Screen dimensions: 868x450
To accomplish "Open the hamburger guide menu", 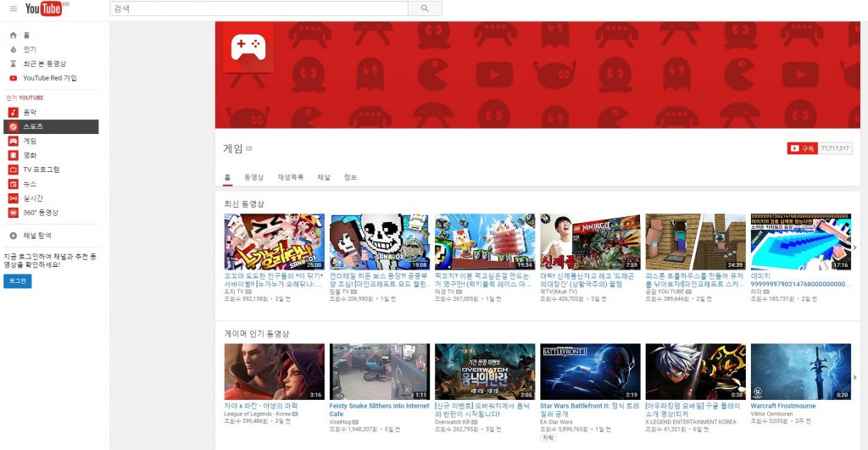I will coord(14,8).
